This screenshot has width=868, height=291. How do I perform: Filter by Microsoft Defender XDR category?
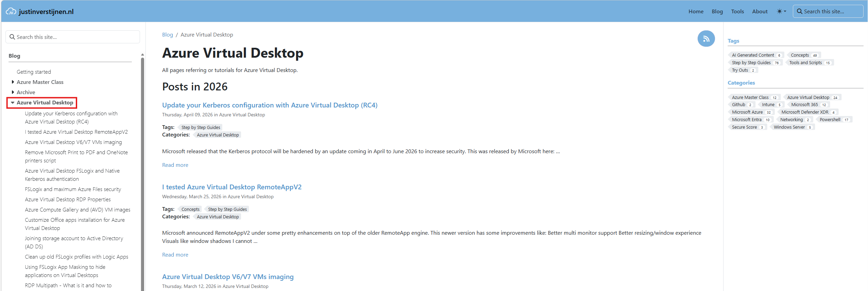pyautogui.click(x=804, y=112)
